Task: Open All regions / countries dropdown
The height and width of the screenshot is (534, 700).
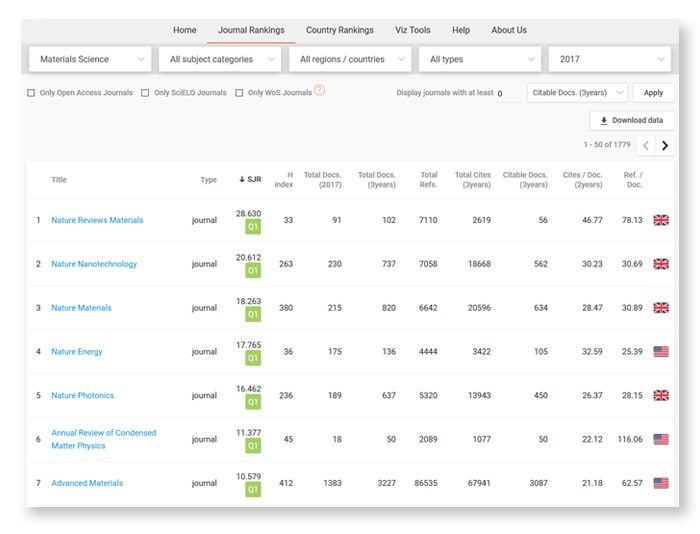Action: 350,59
